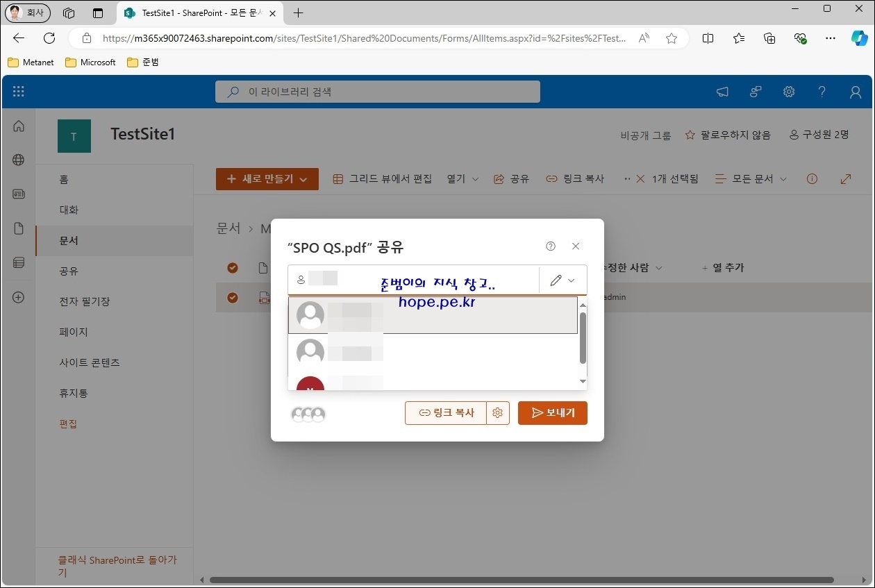Click 링크 복사 in the command bar
Image resolution: width=875 pixels, height=588 pixels.
[x=575, y=178]
